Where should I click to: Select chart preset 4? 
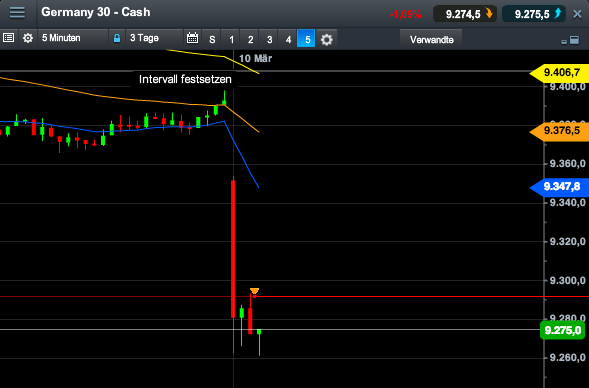288,39
